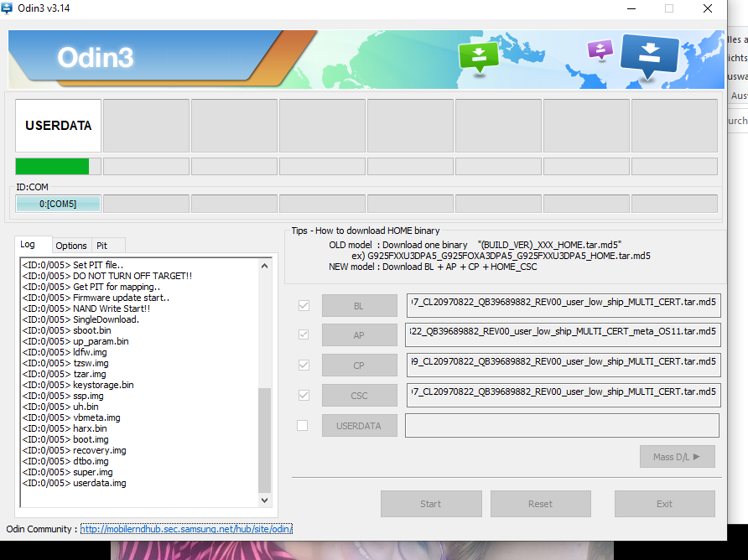Select log line 'boot.img'
Image resolution: width=748 pixels, height=560 pixels.
click(65, 439)
